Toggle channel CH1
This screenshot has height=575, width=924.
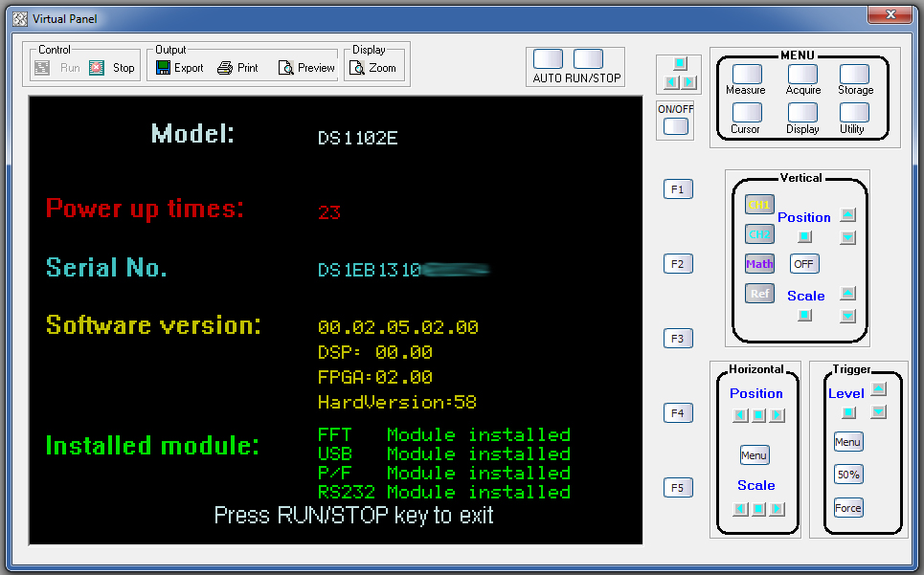click(x=759, y=205)
